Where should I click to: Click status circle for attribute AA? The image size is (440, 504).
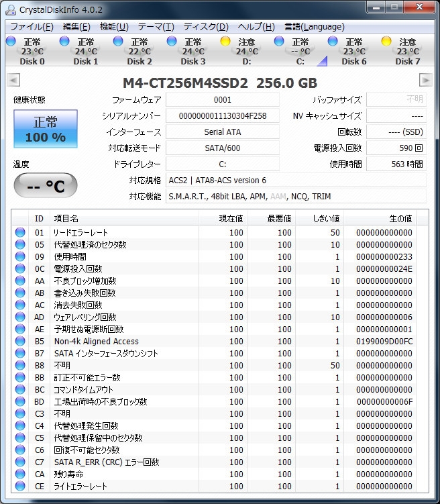point(20,281)
